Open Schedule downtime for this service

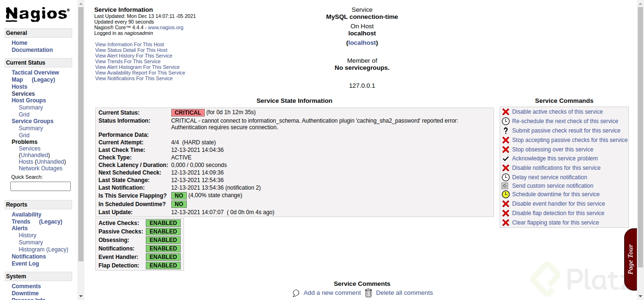point(556,194)
